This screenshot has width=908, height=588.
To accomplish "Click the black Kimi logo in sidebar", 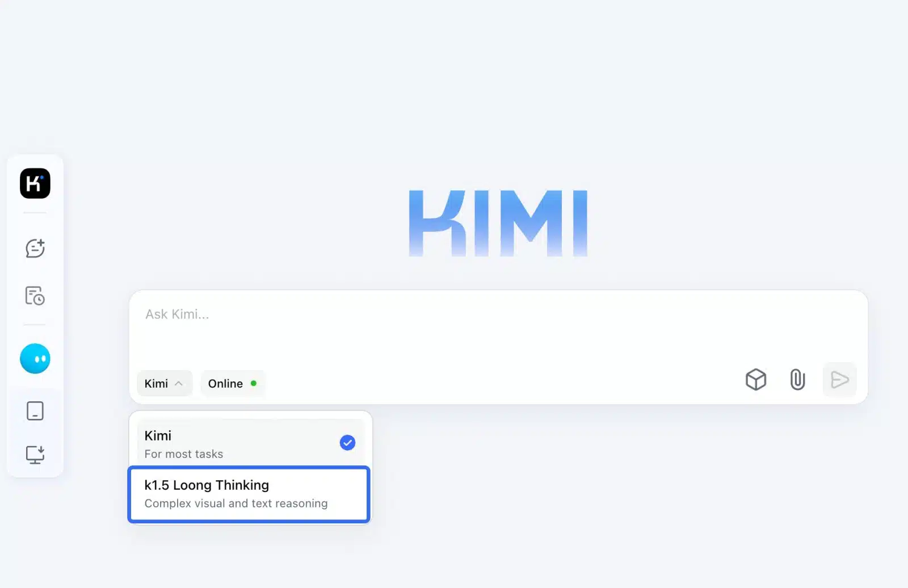I will (35, 183).
